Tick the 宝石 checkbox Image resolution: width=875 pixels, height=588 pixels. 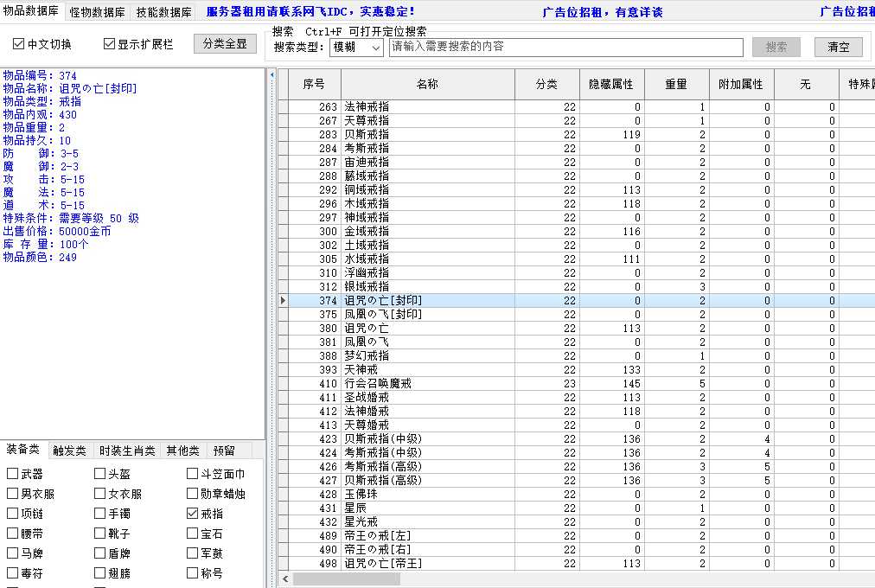[192, 534]
